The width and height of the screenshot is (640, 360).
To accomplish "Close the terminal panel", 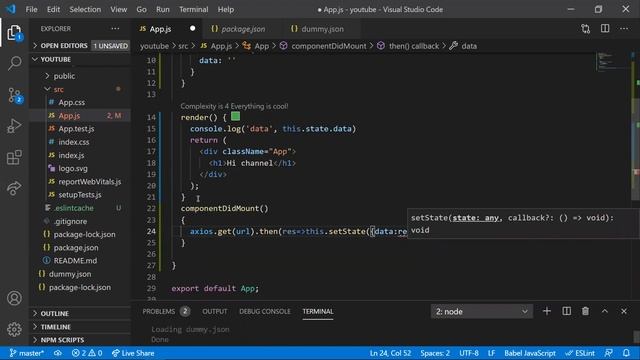I will tap(624, 311).
